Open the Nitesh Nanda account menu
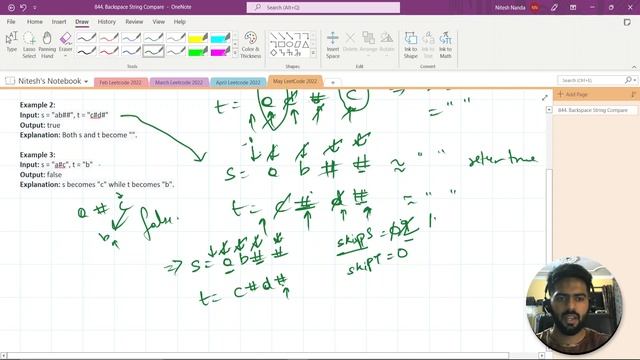This screenshot has height=360, width=640. [x=517, y=7]
